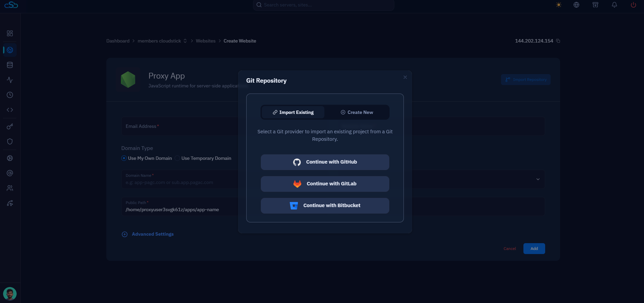644x303 pixels.
Task: Click the Create Website breadcrumb text
Action: pyautogui.click(x=240, y=41)
